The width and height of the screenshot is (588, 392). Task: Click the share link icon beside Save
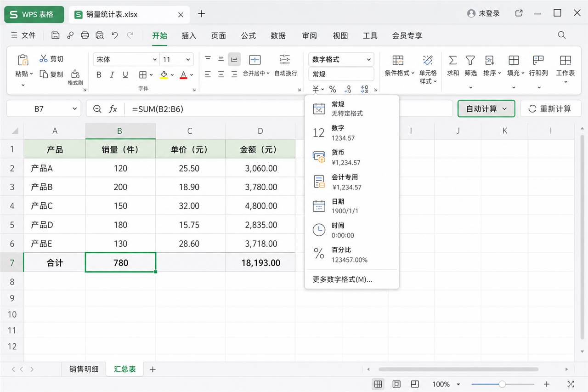(70, 35)
